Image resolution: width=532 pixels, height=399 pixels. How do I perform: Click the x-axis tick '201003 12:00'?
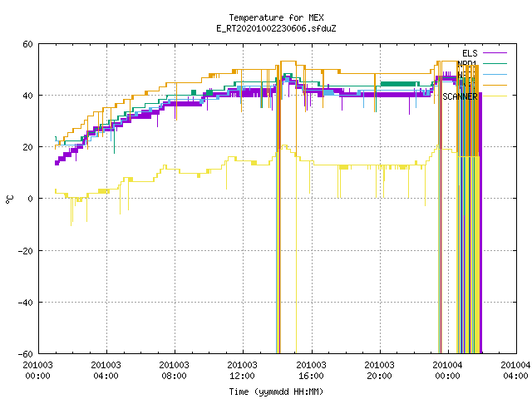point(242,371)
